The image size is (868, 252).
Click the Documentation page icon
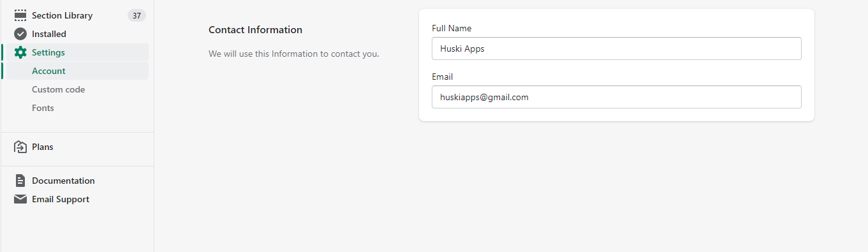coord(20,181)
